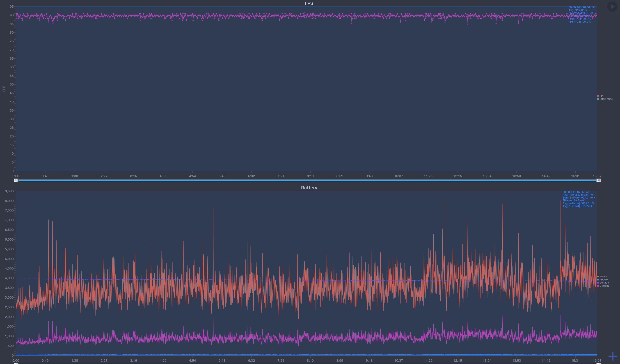Screen dimensions: 620x364
Task: Click the vertical "FPS" y-axis title
Action: coord(4,89)
